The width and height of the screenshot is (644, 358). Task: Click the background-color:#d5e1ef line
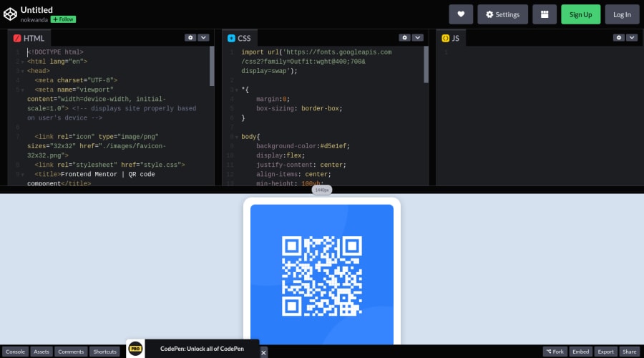coord(303,146)
